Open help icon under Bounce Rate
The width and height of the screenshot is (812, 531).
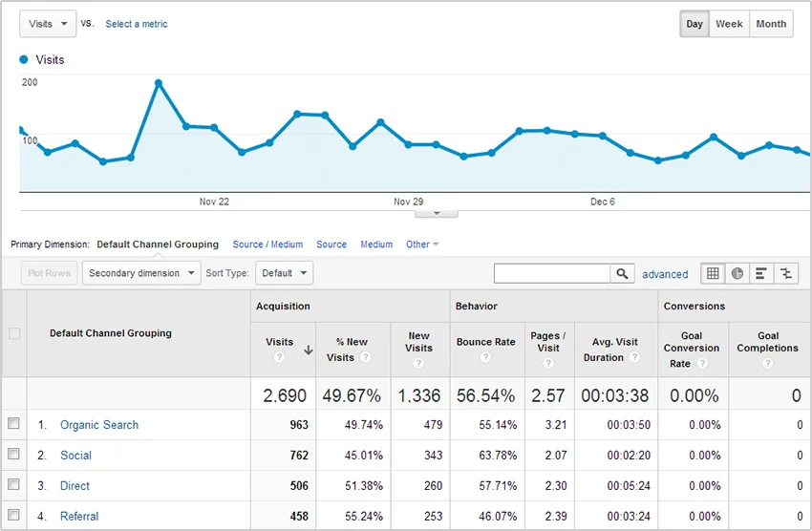pyautogui.click(x=485, y=357)
